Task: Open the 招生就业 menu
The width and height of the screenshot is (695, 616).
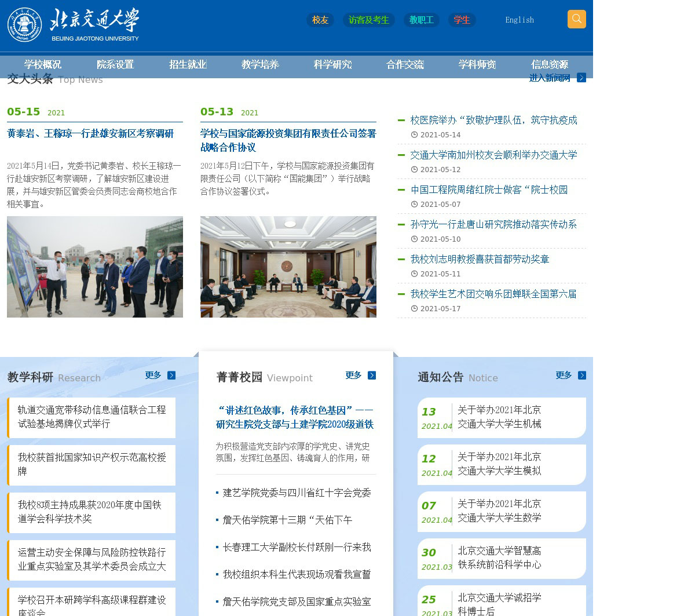Action: pos(188,64)
